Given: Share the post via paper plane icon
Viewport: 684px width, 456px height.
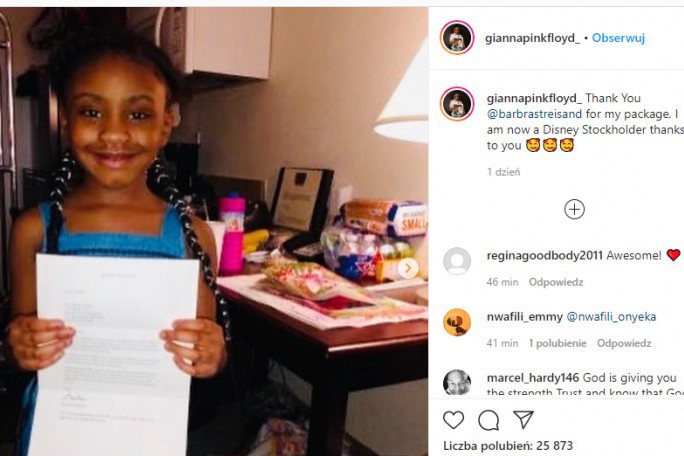Looking at the screenshot, I should tap(523, 419).
